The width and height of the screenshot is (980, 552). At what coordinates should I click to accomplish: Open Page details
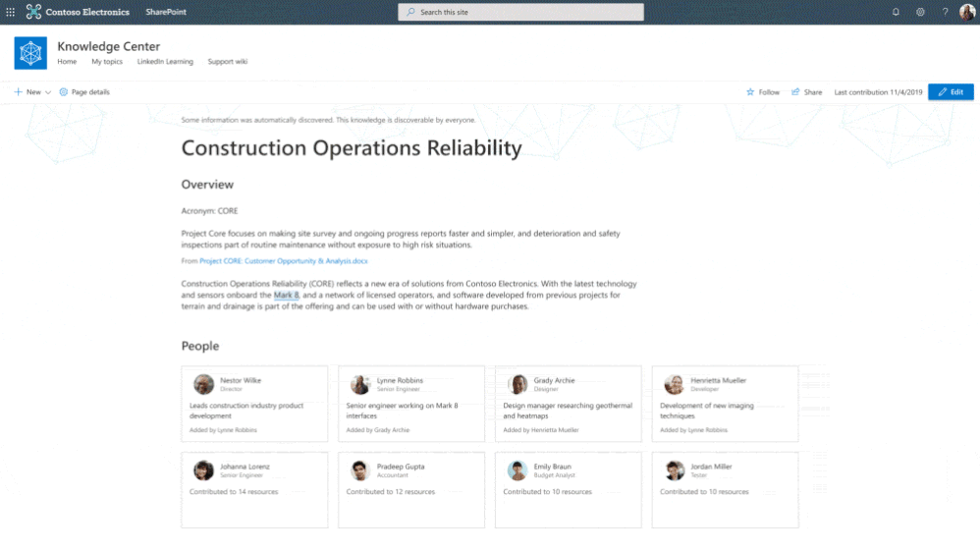click(84, 92)
